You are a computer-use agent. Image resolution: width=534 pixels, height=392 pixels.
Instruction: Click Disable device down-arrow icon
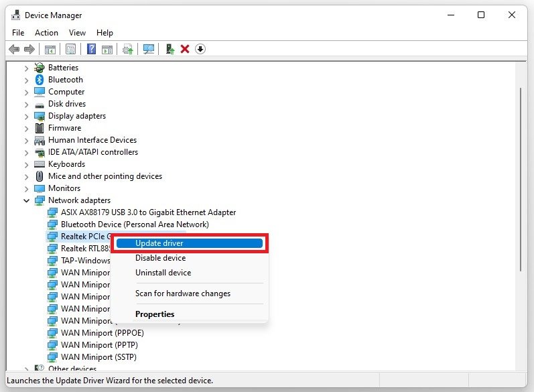pos(200,50)
